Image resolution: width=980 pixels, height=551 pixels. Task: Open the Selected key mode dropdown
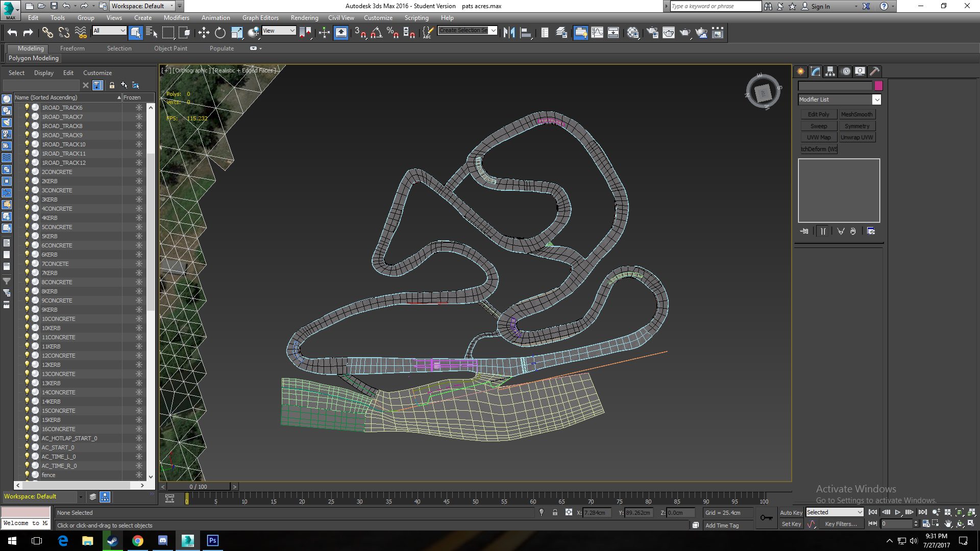point(835,512)
